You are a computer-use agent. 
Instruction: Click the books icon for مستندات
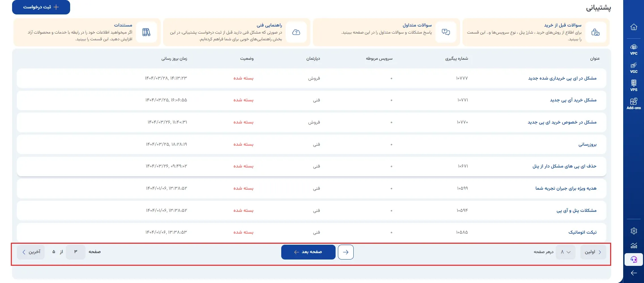pos(146,32)
